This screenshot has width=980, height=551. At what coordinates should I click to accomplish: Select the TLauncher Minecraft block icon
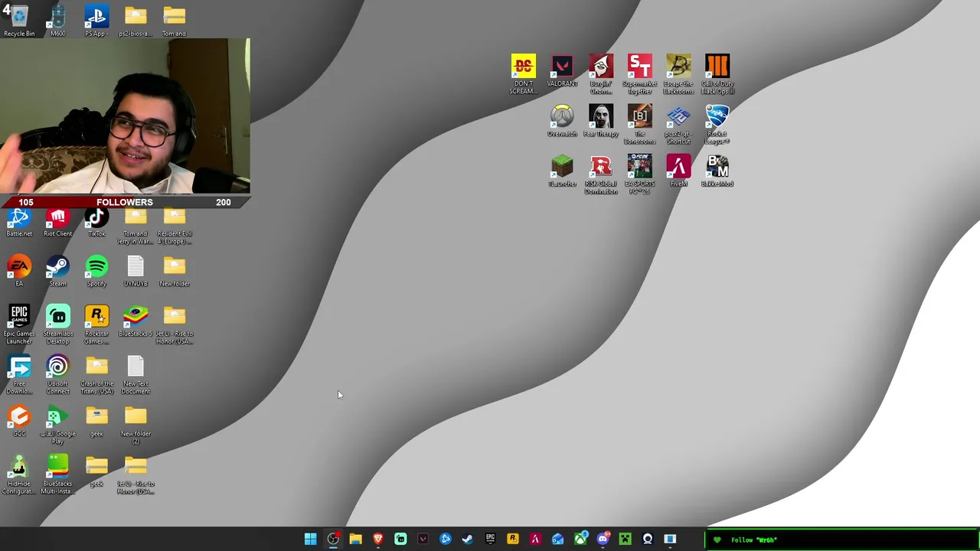(x=562, y=171)
